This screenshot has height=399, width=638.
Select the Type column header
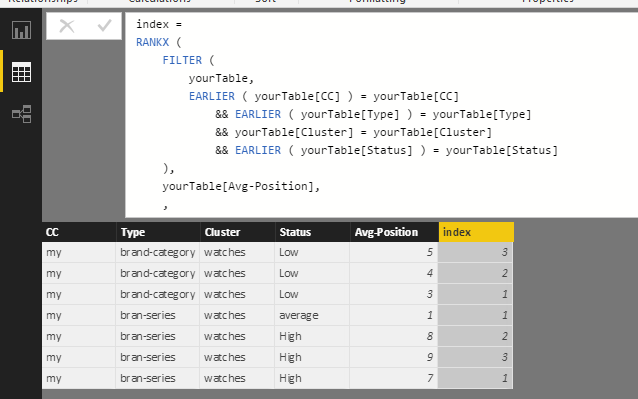[158, 232]
